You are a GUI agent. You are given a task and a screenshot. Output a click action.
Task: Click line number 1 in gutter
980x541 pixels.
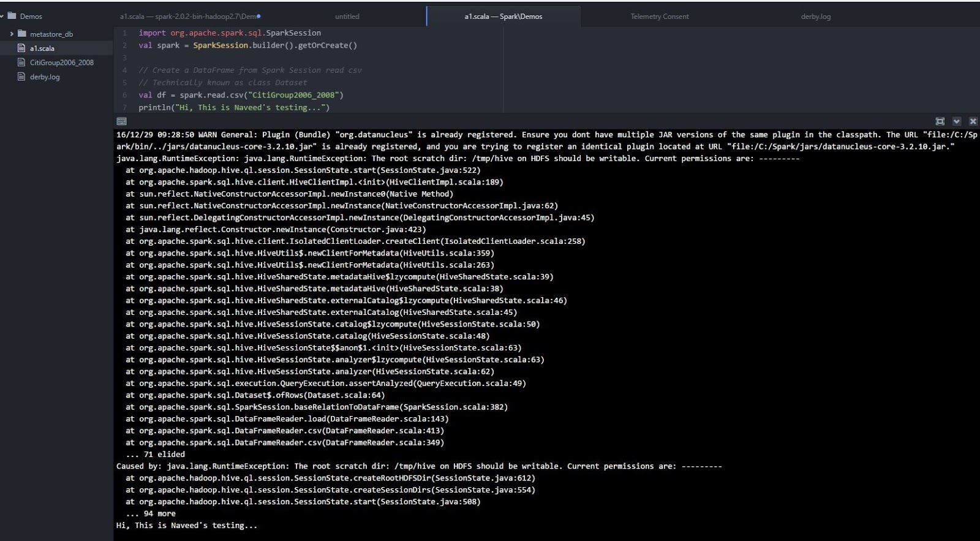tap(124, 33)
